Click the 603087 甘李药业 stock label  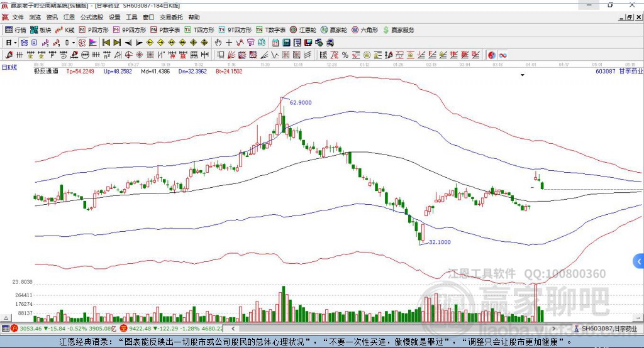click(619, 71)
